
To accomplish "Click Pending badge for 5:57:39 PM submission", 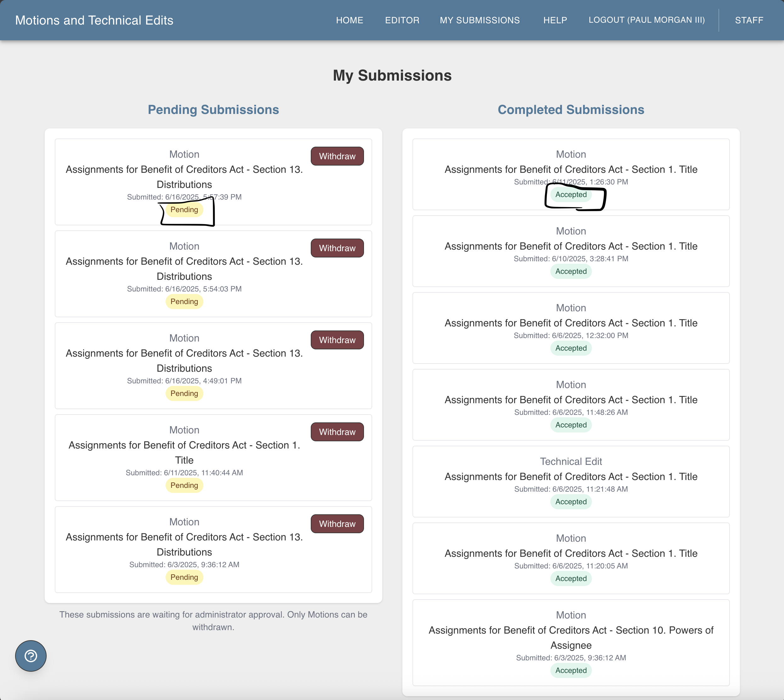I will tap(184, 210).
